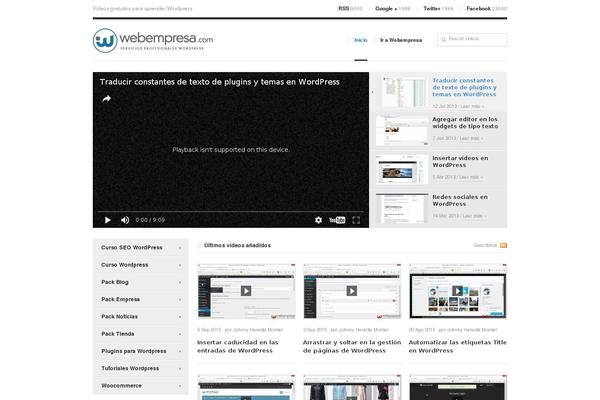Viewport: 600px width, 400px height.
Task: Open the Inicio menu item
Action: click(x=361, y=40)
